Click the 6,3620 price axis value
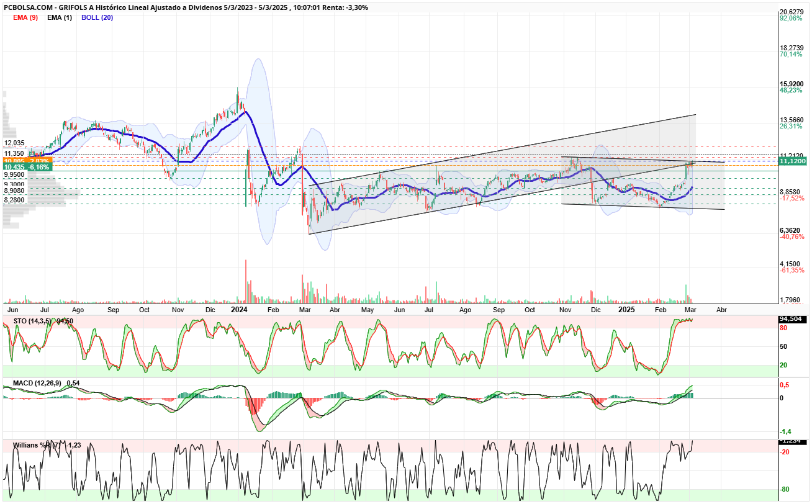The width and height of the screenshot is (812, 504). [791, 230]
